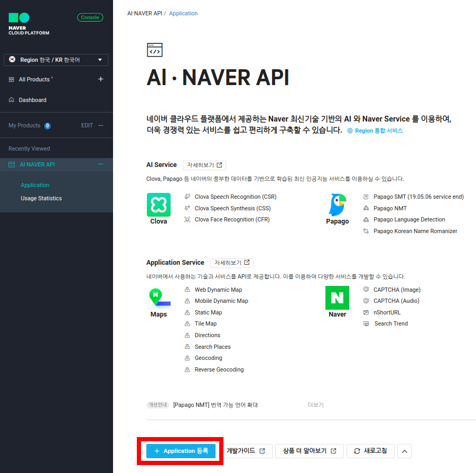This screenshot has width=476, height=473.
Task: Click My Products label
Action: tap(24, 125)
